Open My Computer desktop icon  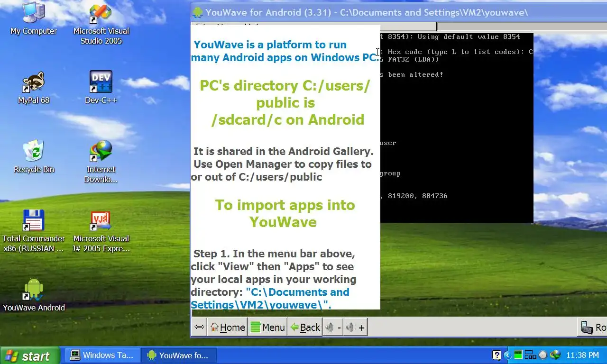click(x=33, y=19)
